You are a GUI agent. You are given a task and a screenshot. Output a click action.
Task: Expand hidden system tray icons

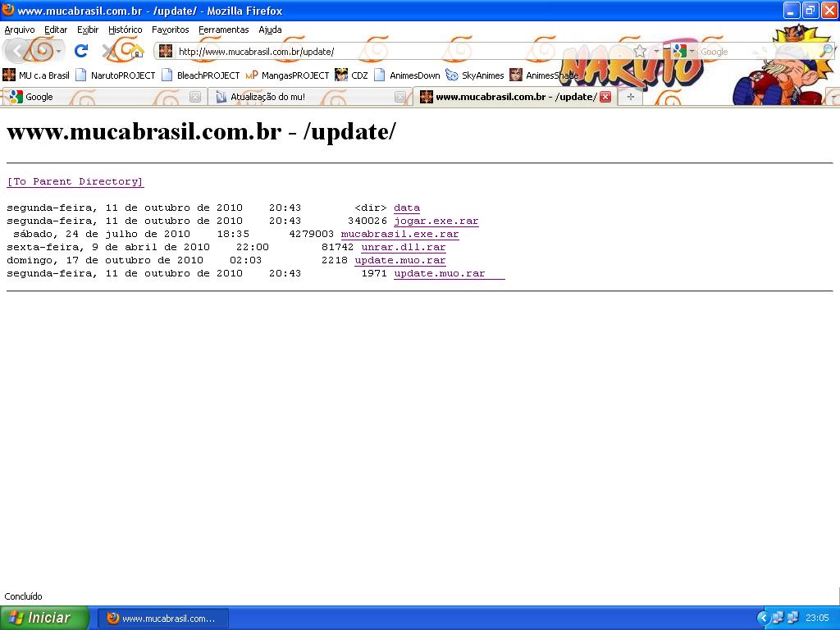tap(763, 618)
